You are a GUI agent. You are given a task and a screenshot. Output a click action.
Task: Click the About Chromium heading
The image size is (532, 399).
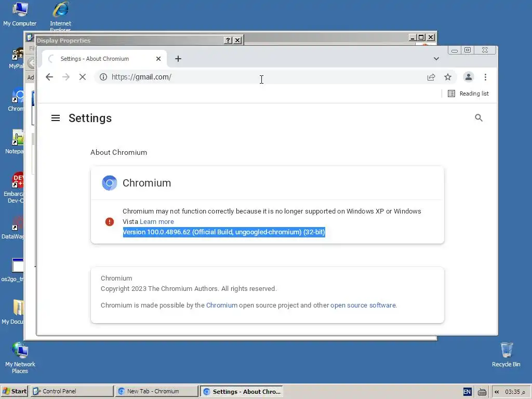119,152
